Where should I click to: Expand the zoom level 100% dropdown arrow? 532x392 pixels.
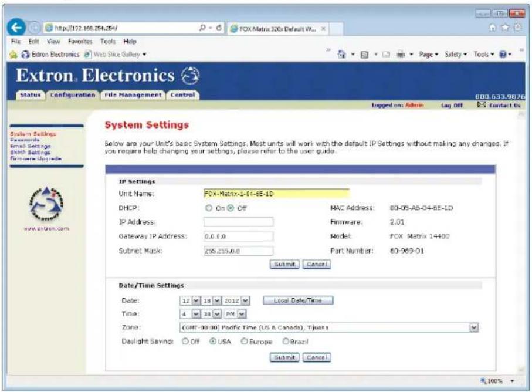pos(512,381)
